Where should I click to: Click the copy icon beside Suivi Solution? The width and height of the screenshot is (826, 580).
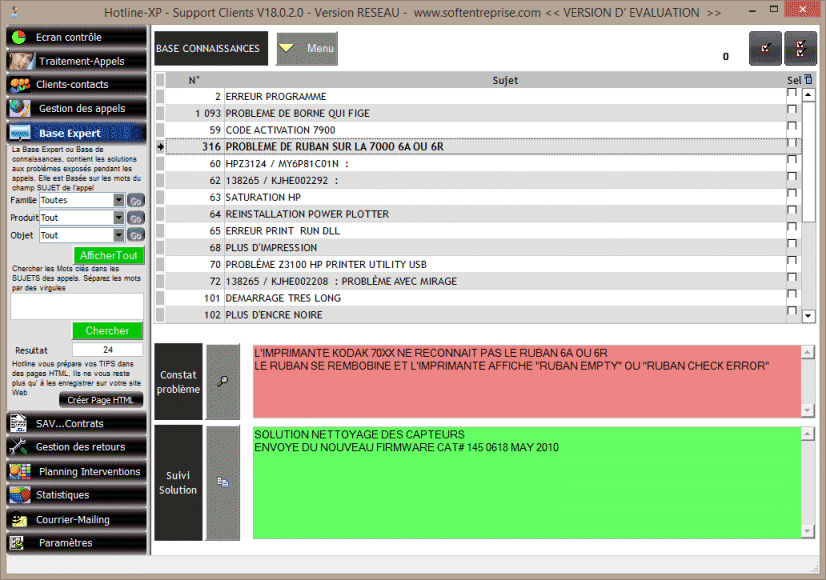(x=222, y=482)
